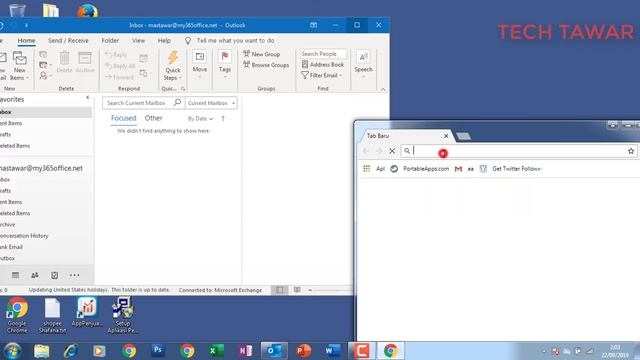
Task: Open Google Chrome desktop shortcut
Action: (17, 316)
